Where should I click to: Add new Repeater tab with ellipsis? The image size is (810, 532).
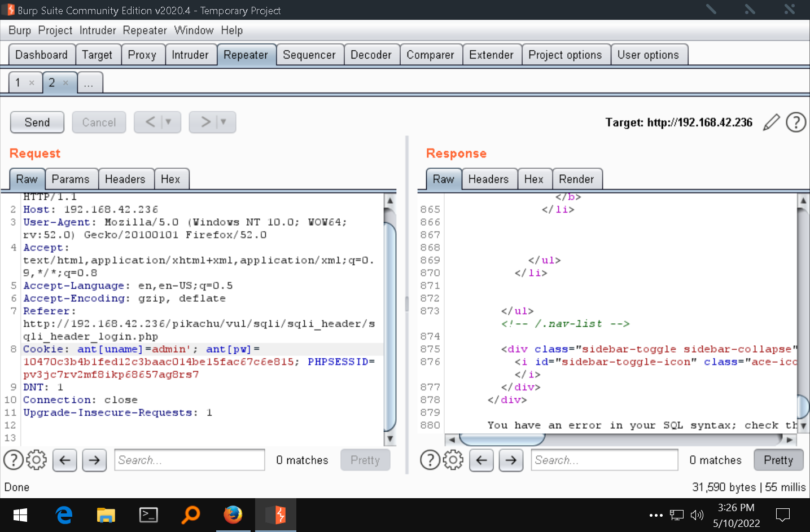(x=89, y=83)
